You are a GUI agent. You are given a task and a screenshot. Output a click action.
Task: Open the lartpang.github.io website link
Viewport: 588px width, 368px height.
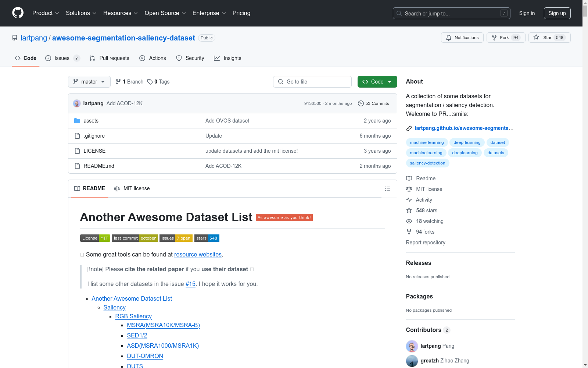pyautogui.click(x=464, y=128)
